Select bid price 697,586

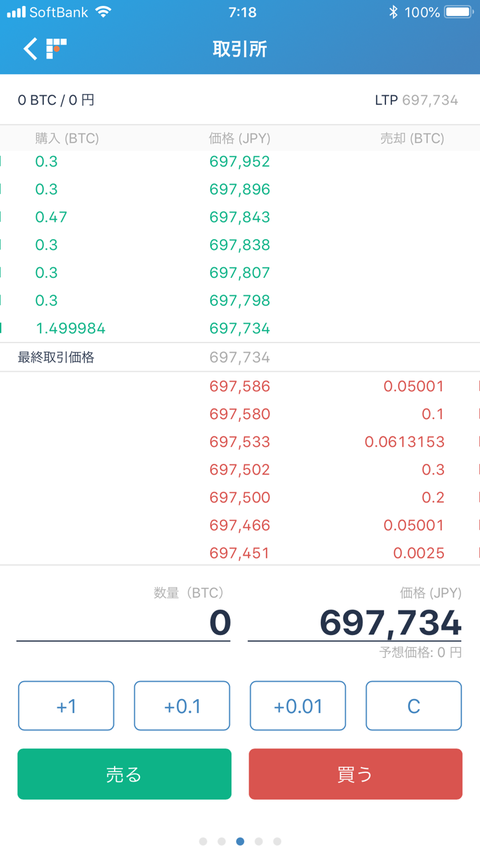pyautogui.click(x=240, y=386)
